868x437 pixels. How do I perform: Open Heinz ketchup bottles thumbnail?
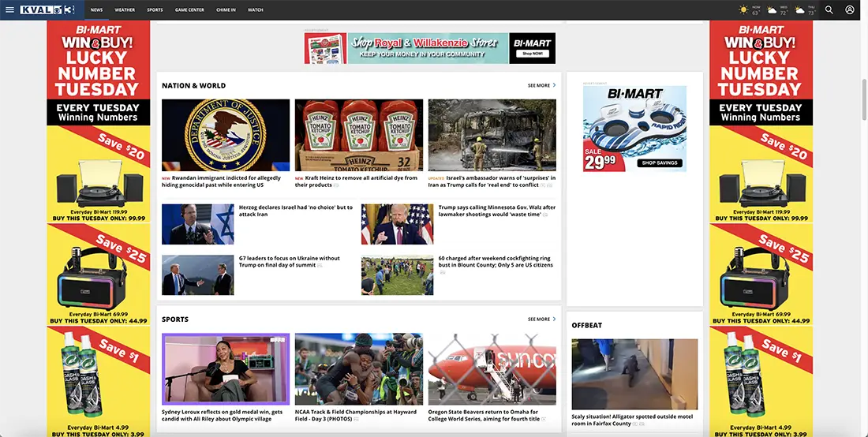pos(359,135)
